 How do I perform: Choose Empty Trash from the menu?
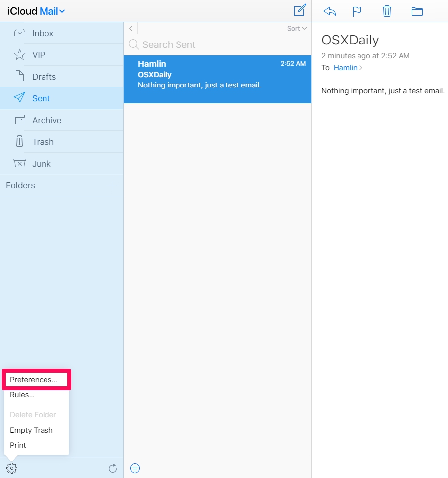click(31, 430)
